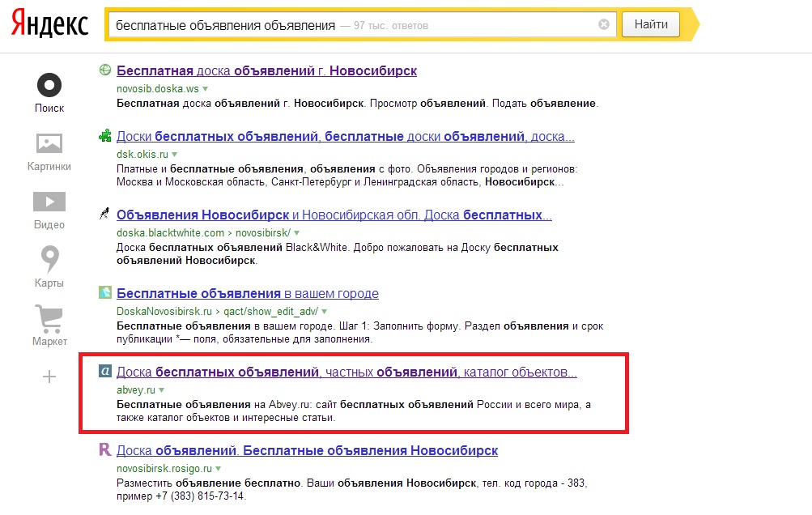Click the plus icon in the sidebar
Screen dimensions: 812x515
click(49, 377)
